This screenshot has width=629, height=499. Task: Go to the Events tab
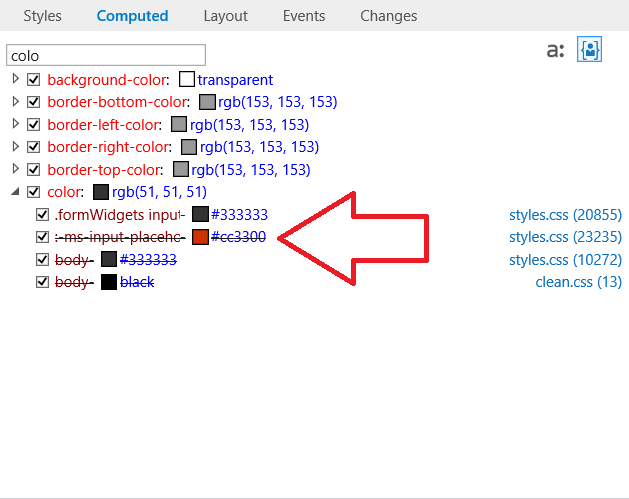point(304,16)
